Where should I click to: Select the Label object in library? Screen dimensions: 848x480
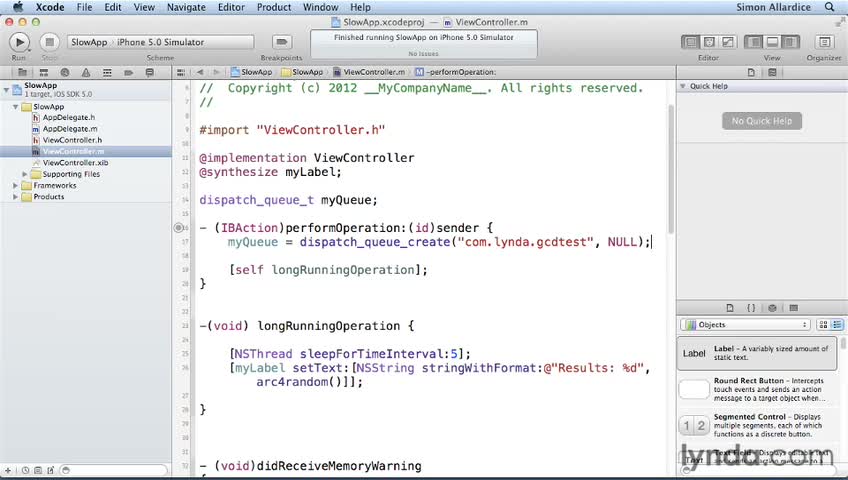click(x=757, y=353)
